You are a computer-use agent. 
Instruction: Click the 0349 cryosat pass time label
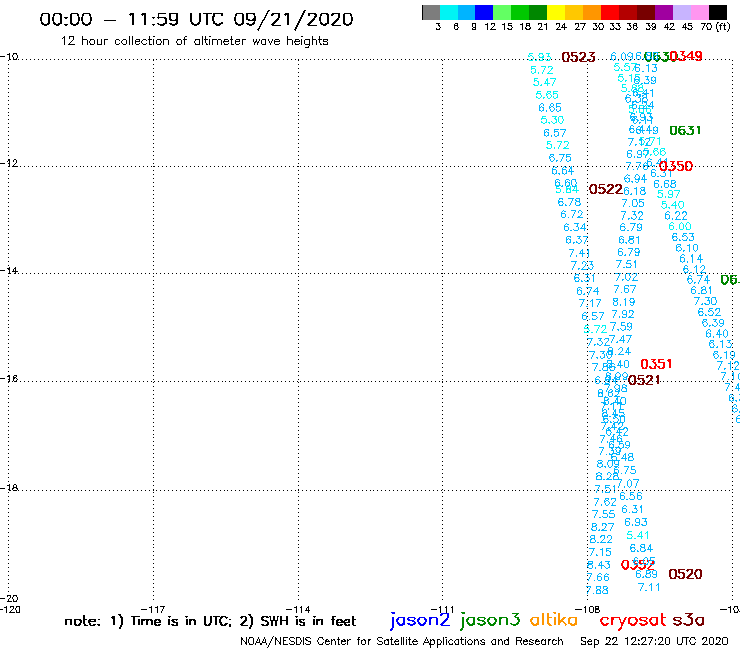point(686,56)
